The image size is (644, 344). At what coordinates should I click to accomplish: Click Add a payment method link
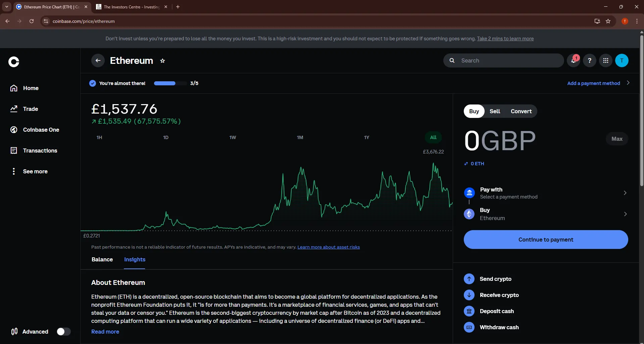click(594, 83)
